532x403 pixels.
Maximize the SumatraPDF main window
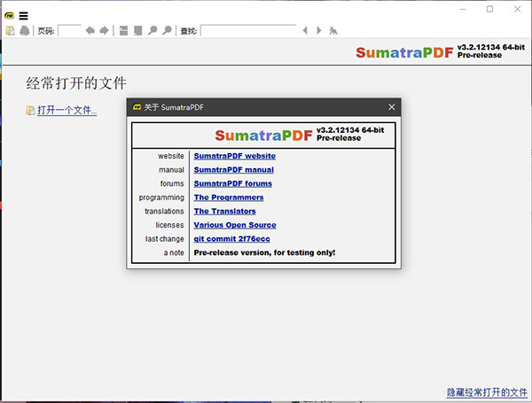pos(489,9)
